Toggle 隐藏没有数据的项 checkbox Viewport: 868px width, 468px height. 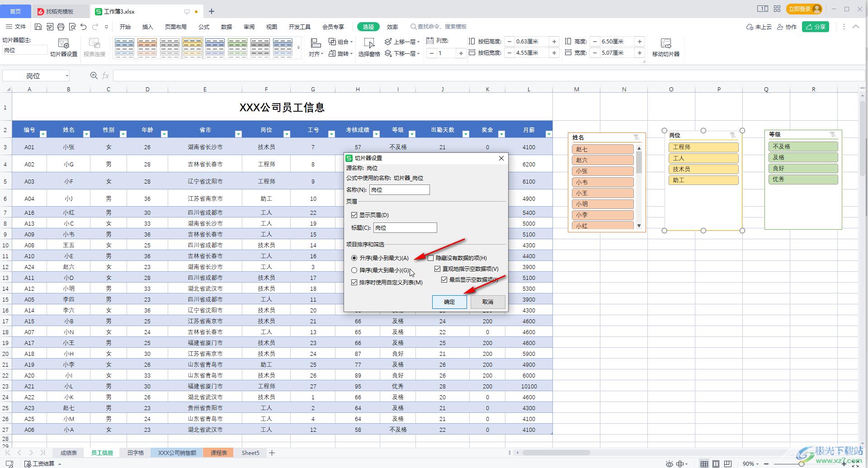pyautogui.click(x=430, y=258)
